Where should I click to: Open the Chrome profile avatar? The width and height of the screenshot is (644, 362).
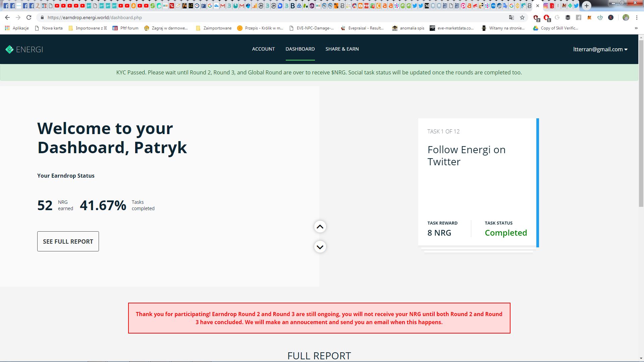[x=626, y=17]
